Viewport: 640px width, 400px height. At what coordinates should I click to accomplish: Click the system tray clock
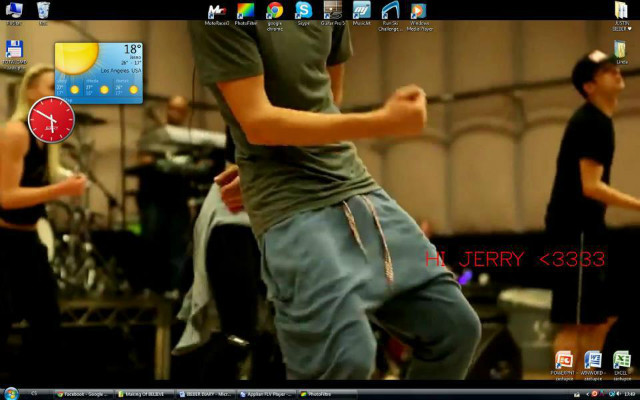[x=630, y=394]
